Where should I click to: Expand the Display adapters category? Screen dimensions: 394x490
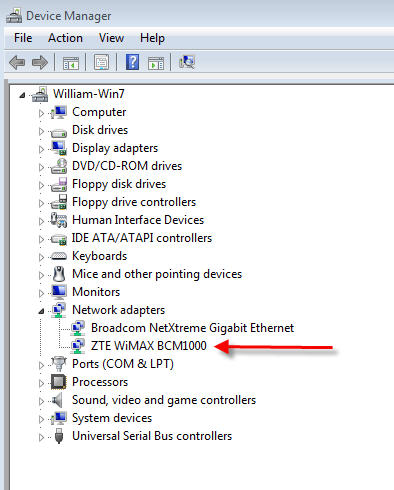41,149
